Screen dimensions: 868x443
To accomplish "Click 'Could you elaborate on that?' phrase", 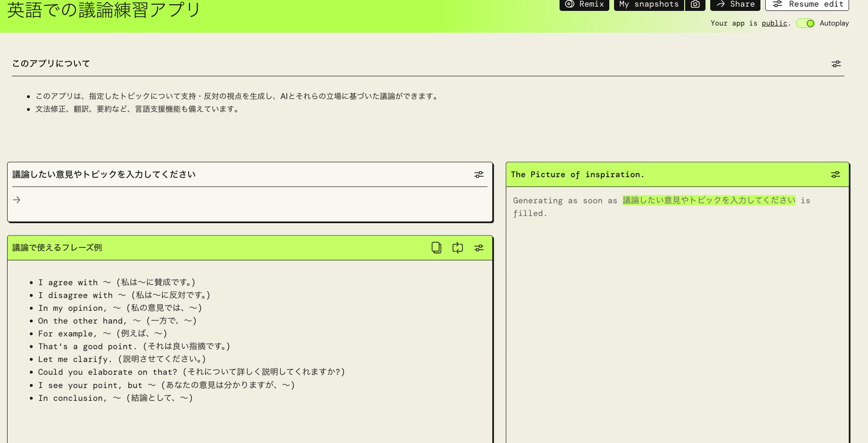I will (x=192, y=372).
